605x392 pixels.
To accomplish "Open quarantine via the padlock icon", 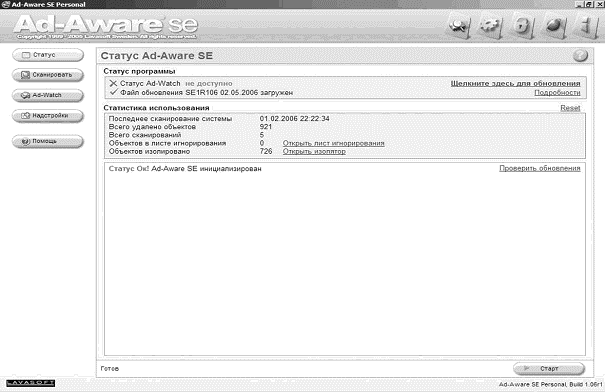I will tap(522, 26).
